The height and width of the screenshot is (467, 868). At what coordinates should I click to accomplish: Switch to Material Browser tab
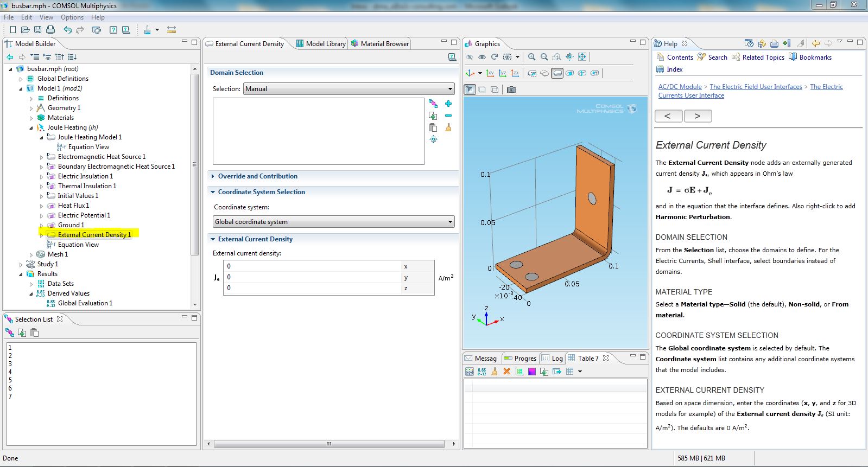pyautogui.click(x=380, y=44)
